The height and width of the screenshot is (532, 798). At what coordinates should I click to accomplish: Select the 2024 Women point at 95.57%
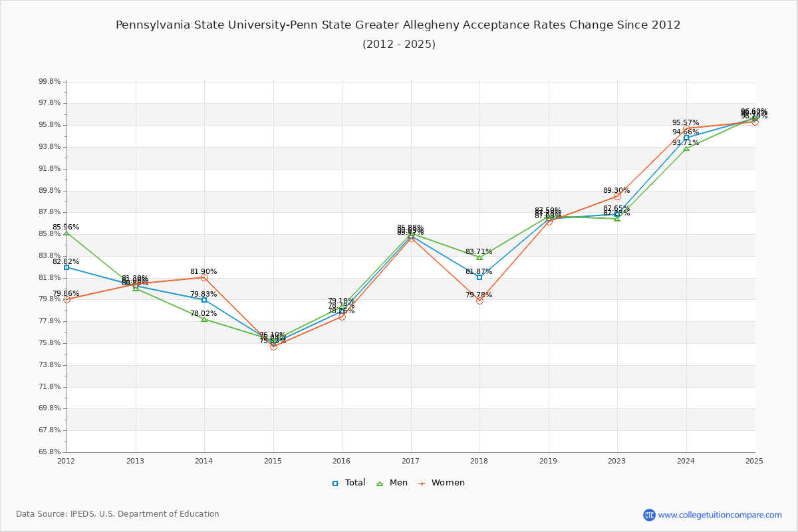[x=686, y=128]
